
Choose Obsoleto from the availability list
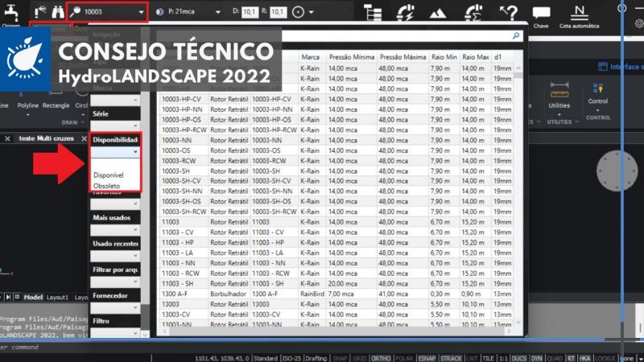pos(107,186)
